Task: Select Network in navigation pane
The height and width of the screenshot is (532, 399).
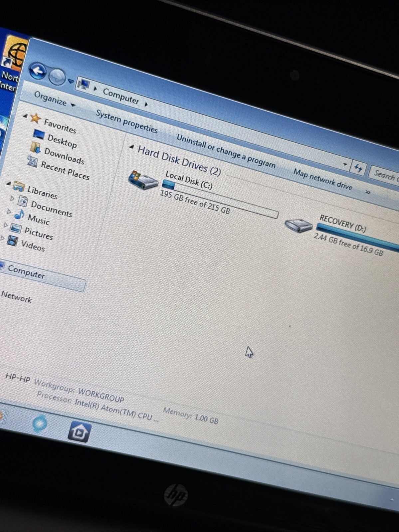Action: point(16,297)
